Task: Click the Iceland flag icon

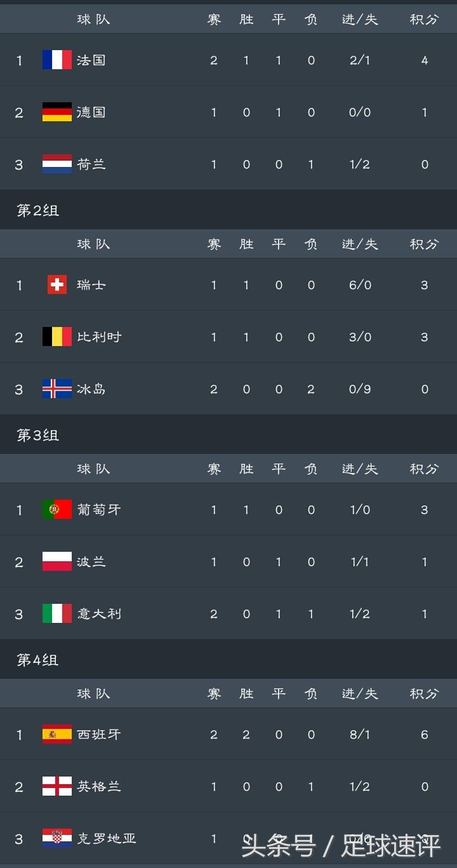Action: (57, 389)
